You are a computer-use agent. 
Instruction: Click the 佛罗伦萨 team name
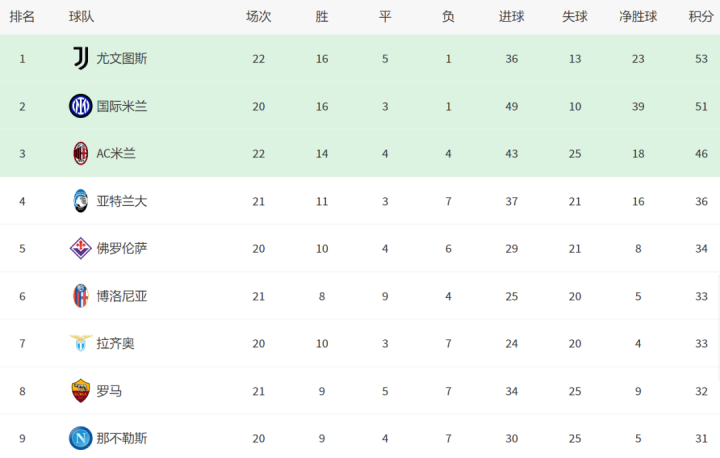tap(122, 249)
